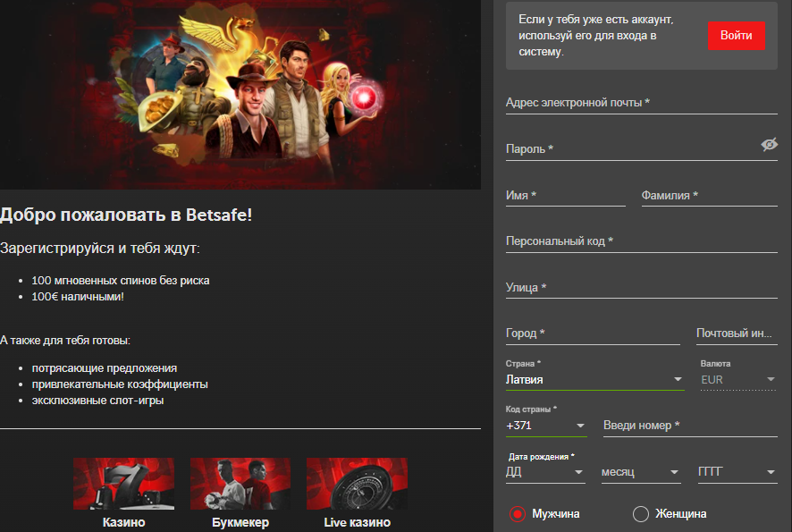
Task: Open the Live казино thumbnail image
Action: (357, 484)
